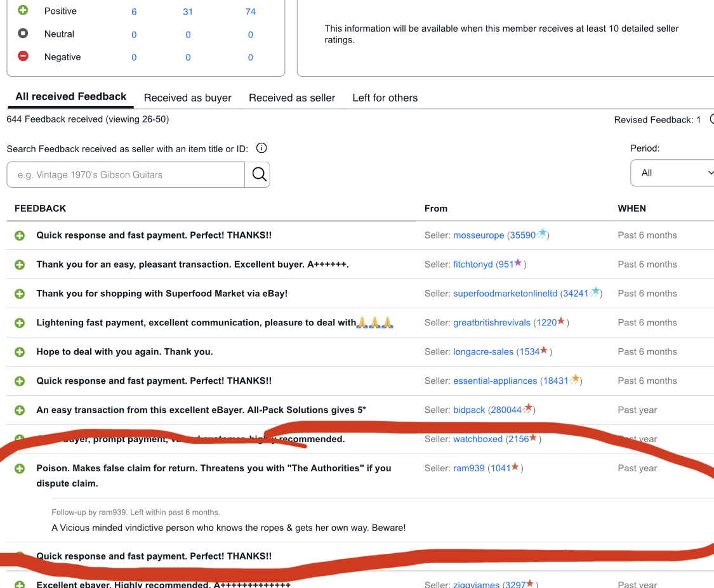The image size is (714, 588).
Task: Click green plus icon on Superfood Market feedback
Action: point(20,294)
